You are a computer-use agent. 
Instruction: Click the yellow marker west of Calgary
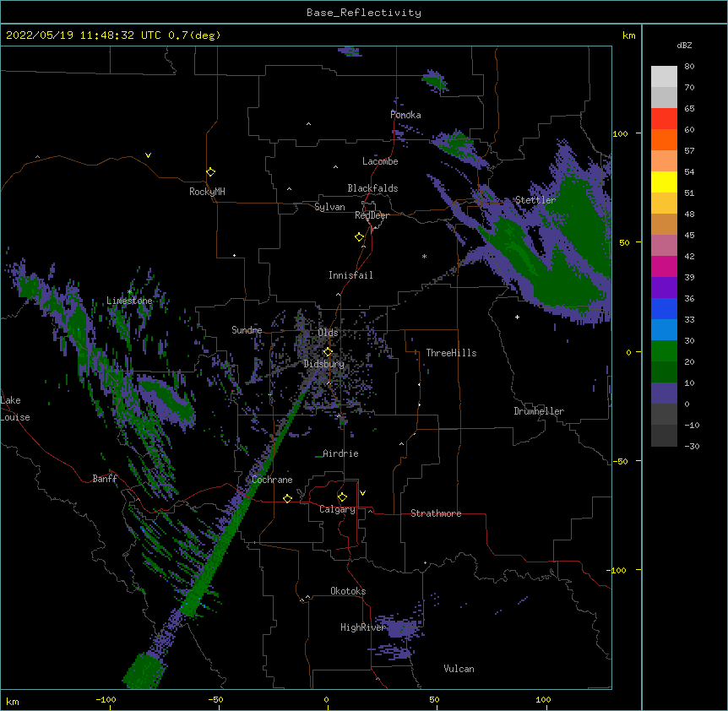287,498
